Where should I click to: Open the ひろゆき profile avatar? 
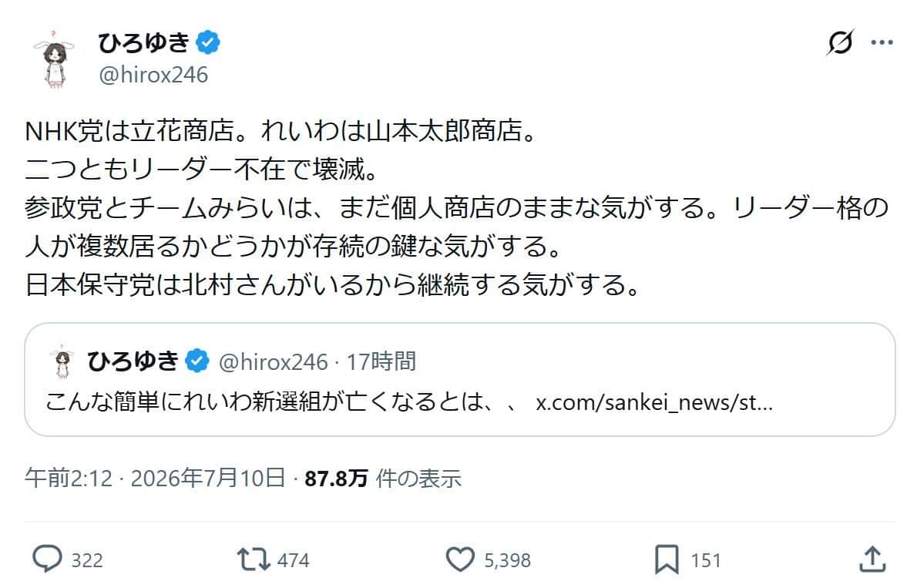tap(55, 59)
